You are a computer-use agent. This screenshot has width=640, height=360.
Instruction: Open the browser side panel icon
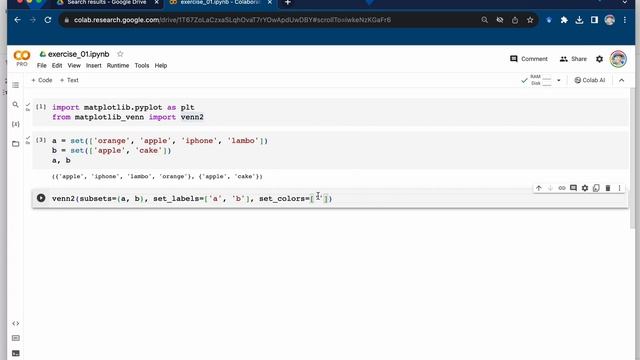tap(594, 20)
